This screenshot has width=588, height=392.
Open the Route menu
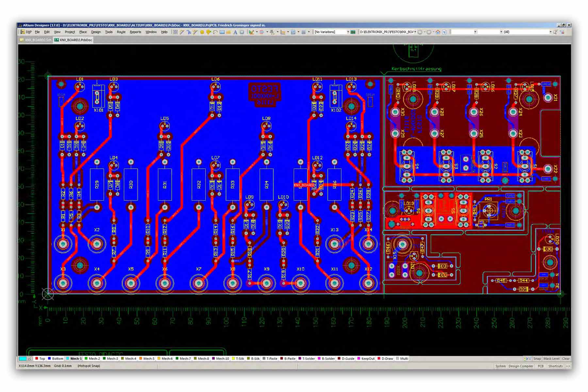121,32
